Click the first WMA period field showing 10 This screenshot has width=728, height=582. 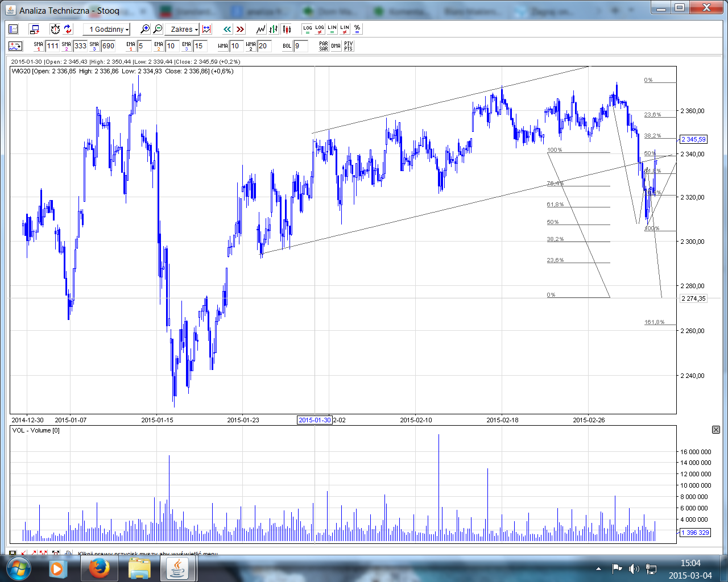(x=237, y=46)
